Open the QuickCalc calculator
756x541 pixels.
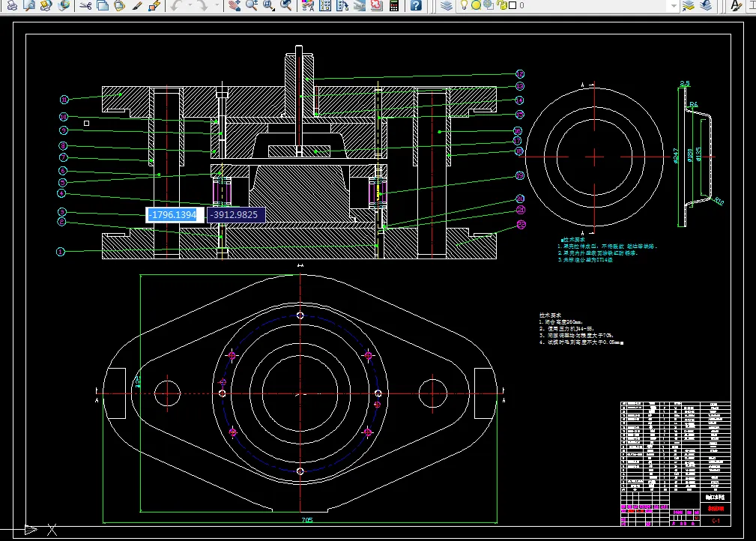(x=394, y=5)
